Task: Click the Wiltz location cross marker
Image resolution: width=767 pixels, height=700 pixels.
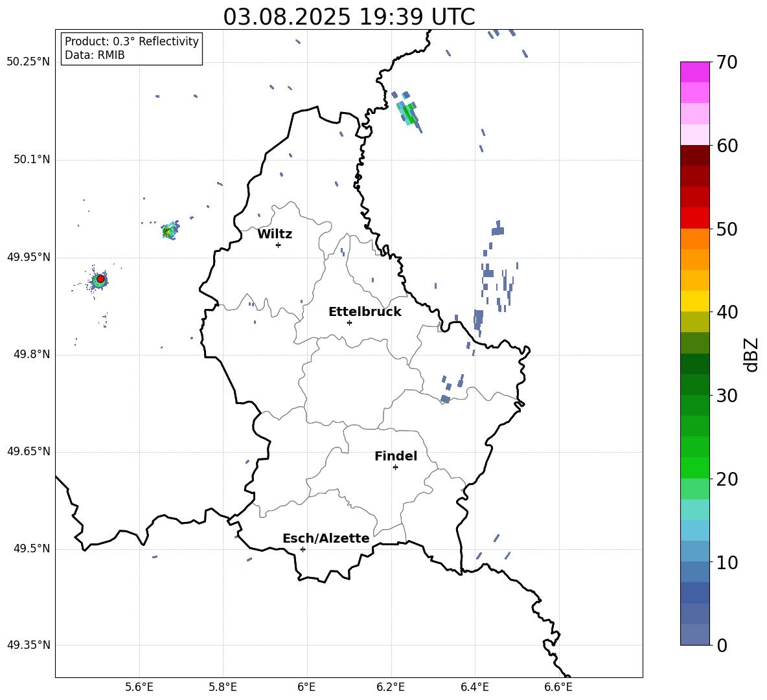Action: (279, 245)
